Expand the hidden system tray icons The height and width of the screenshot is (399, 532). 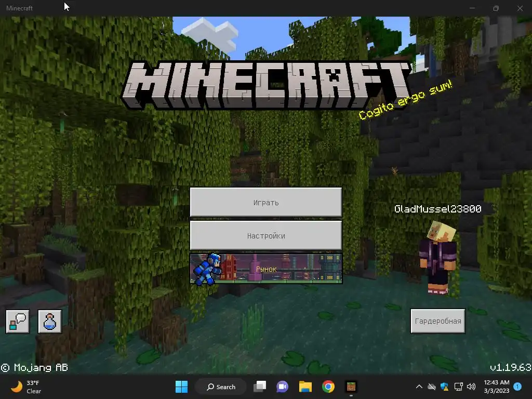pyautogui.click(x=419, y=387)
